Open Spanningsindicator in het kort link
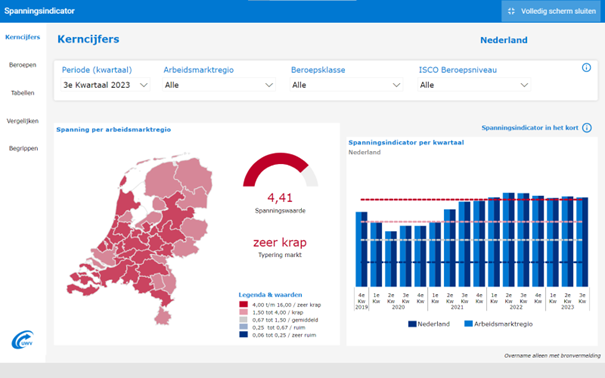The width and height of the screenshot is (605, 378). (530, 128)
